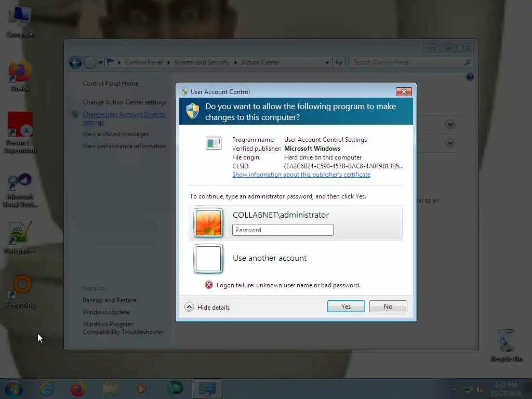Click the Back arrow in Control Panel window
The height and width of the screenshot is (399, 532).
(75, 62)
